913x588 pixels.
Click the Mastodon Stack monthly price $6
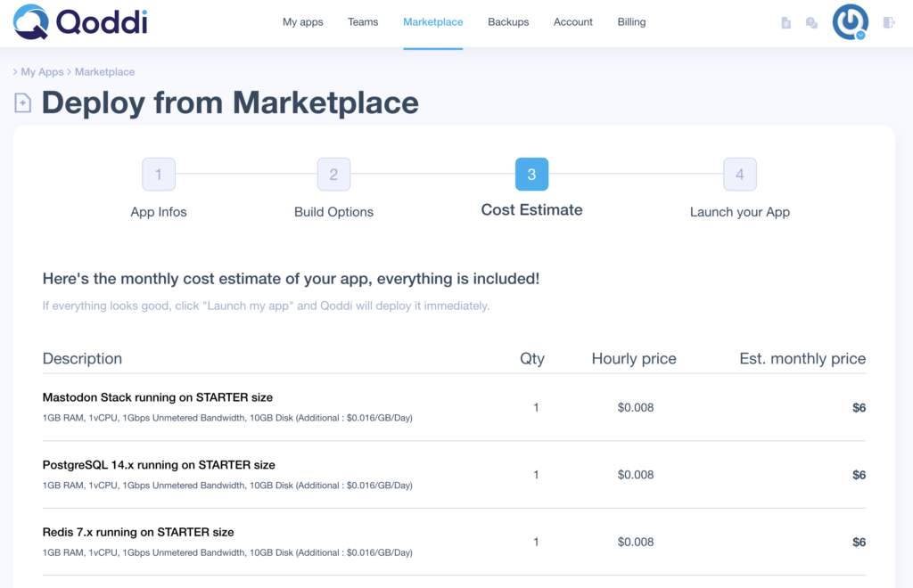click(x=859, y=408)
